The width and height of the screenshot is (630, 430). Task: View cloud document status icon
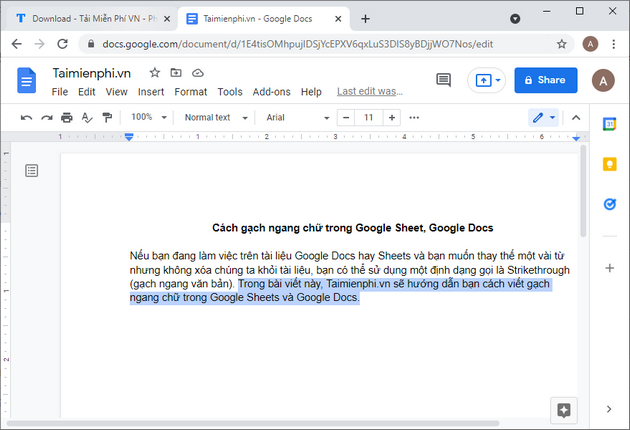coord(198,73)
